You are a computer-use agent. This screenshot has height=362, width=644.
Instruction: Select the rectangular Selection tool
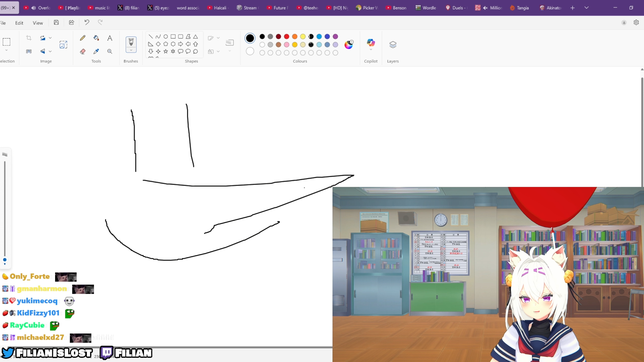pyautogui.click(x=6, y=42)
